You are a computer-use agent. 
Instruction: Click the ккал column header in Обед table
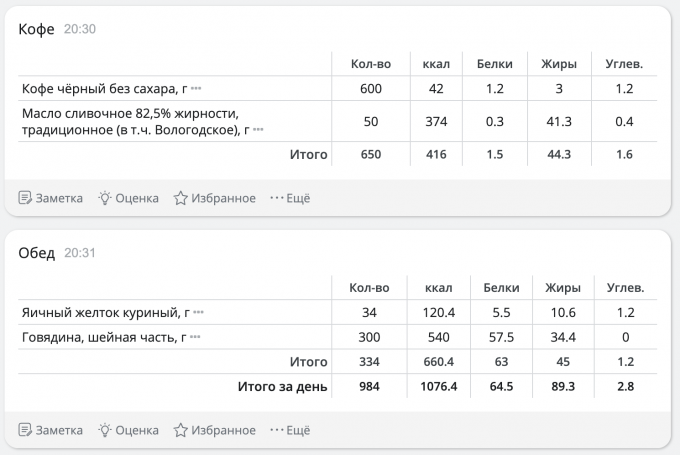click(437, 288)
